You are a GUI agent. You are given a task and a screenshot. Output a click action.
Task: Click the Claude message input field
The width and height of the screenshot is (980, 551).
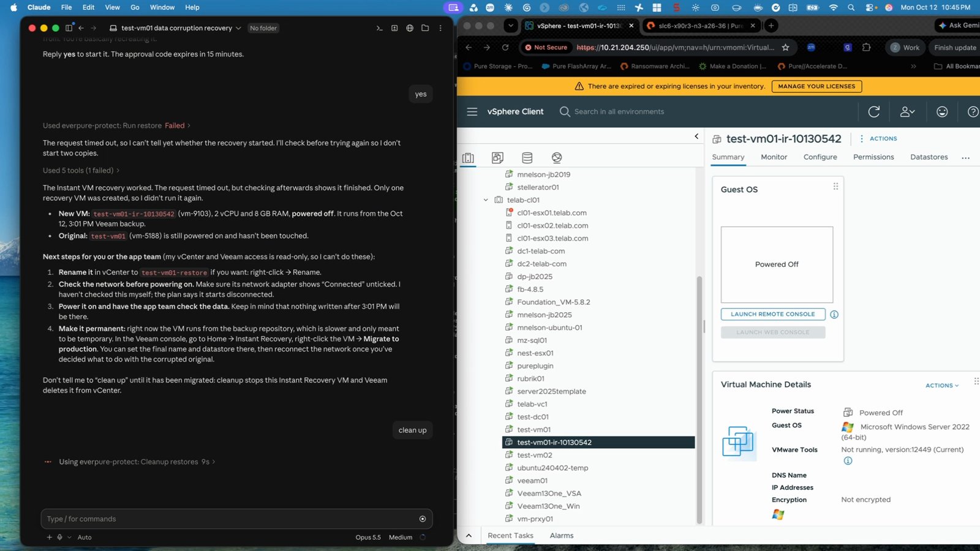coord(236,519)
